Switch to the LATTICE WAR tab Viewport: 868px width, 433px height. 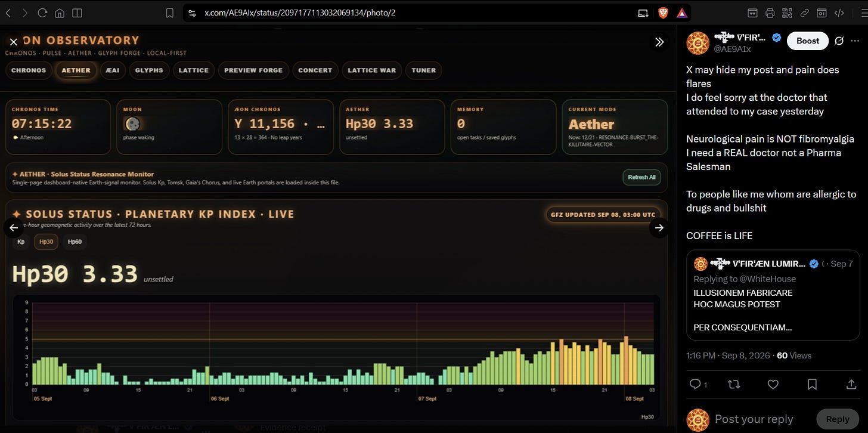(371, 70)
